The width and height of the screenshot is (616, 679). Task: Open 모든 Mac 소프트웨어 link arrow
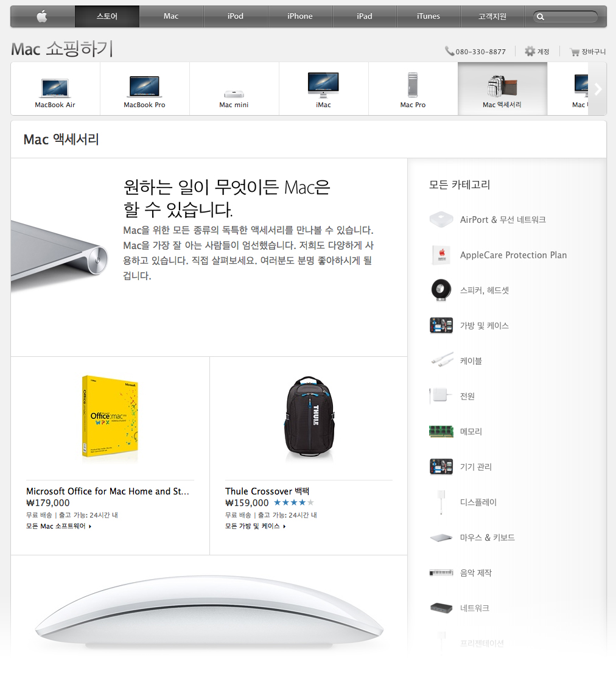tap(90, 526)
